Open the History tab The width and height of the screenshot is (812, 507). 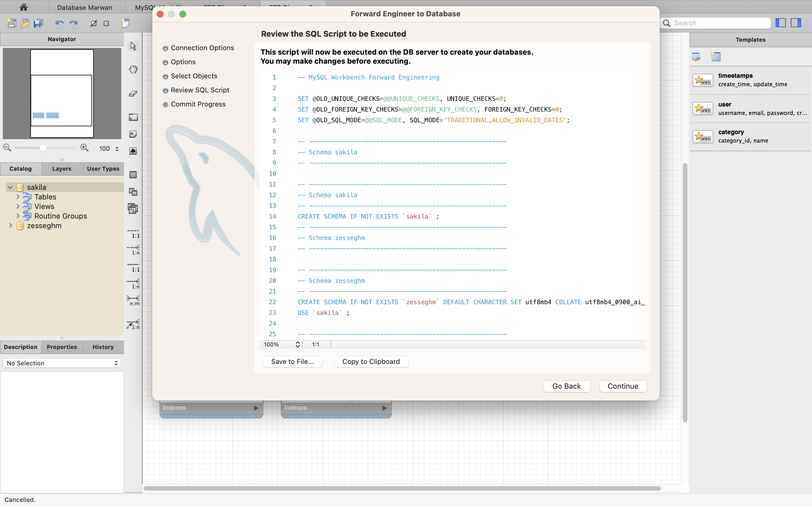pos(103,347)
